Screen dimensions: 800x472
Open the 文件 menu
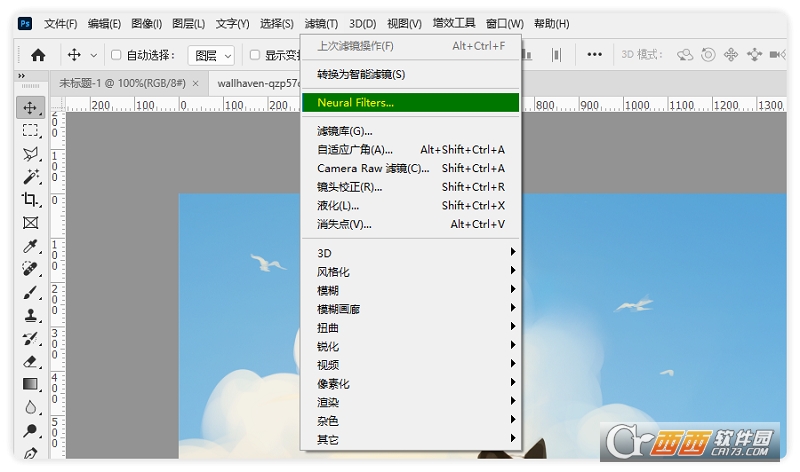[x=61, y=23]
